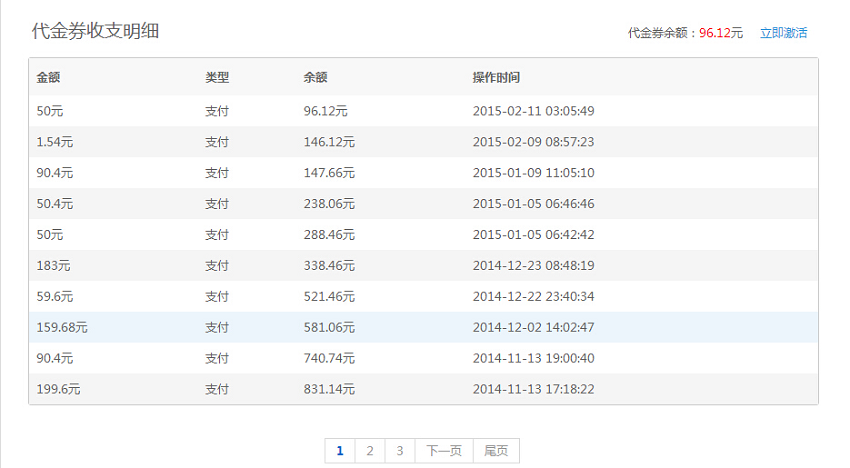Screen dimensions: 850x468
Task: Click the 金额 column header
Action: [48, 78]
